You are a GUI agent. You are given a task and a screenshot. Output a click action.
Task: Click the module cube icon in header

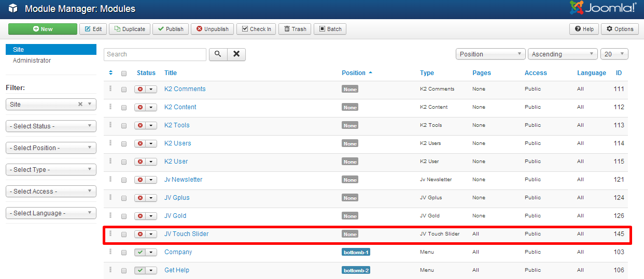pyautogui.click(x=13, y=9)
